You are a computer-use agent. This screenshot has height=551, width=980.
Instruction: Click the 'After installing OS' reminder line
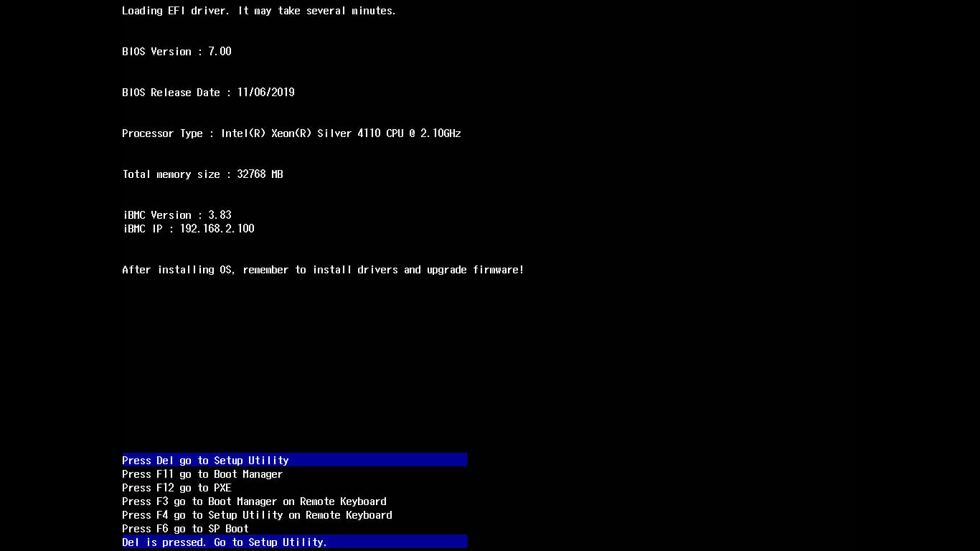click(323, 270)
